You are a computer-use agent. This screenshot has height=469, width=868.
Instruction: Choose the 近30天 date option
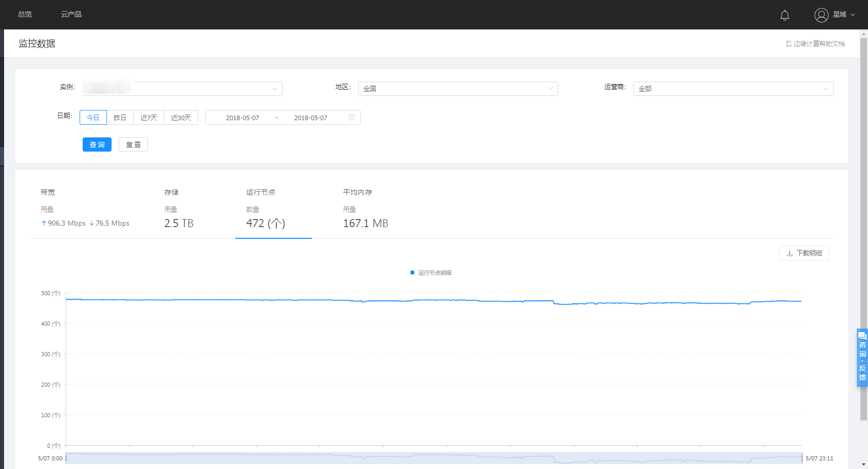point(181,118)
